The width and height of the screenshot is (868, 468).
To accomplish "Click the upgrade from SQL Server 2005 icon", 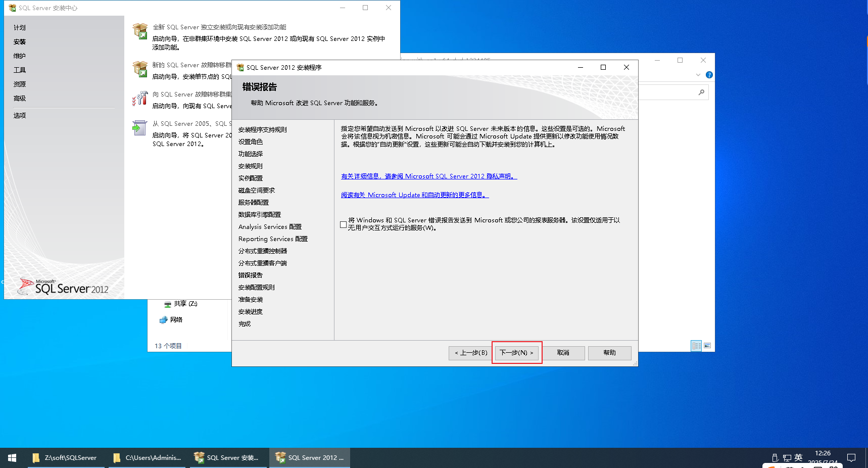I will pyautogui.click(x=140, y=127).
